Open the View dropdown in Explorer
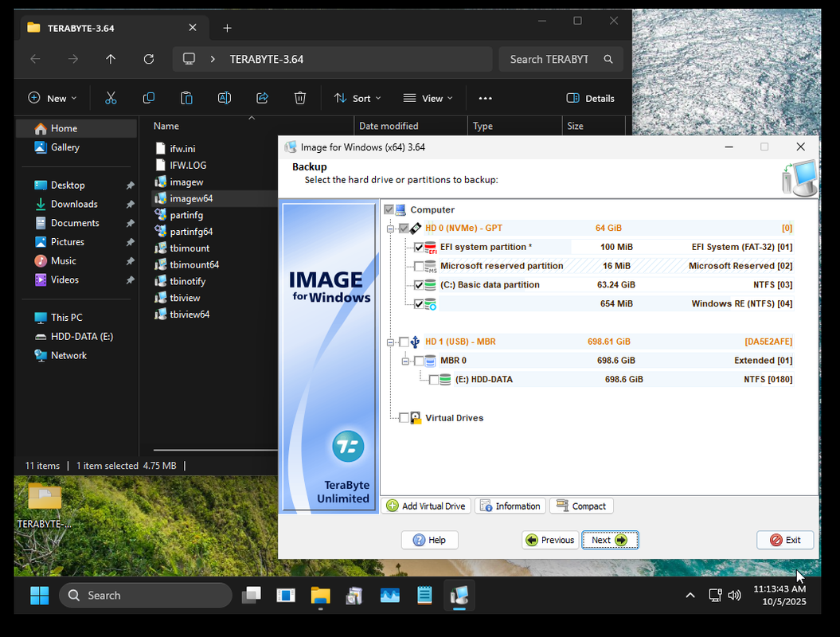Image resolution: width=840 pixels, height=637 pixels. [428, 98]
